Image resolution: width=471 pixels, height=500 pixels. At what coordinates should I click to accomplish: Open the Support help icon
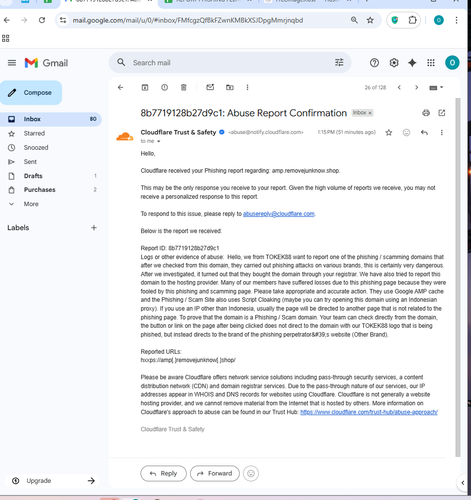point(374,63)
